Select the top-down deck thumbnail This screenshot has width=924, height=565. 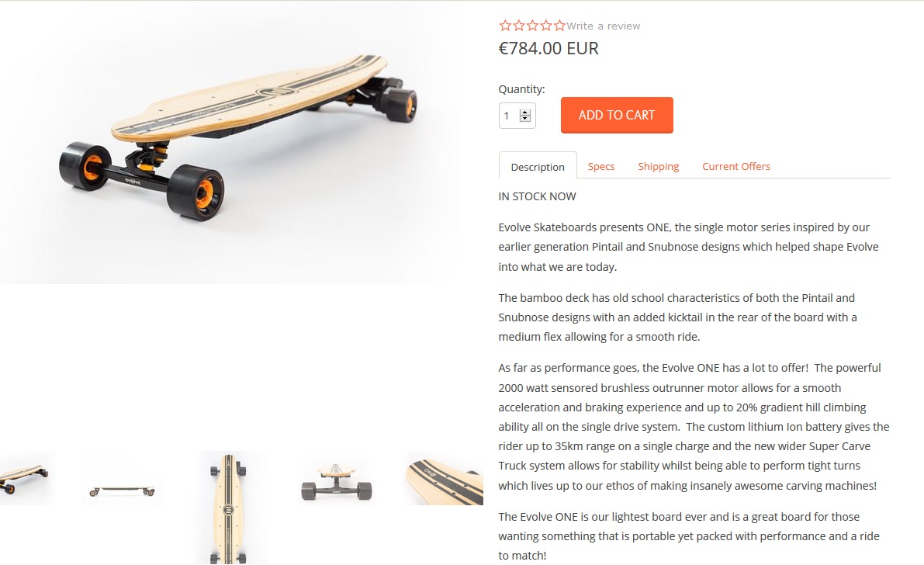[x=229, y=508]
